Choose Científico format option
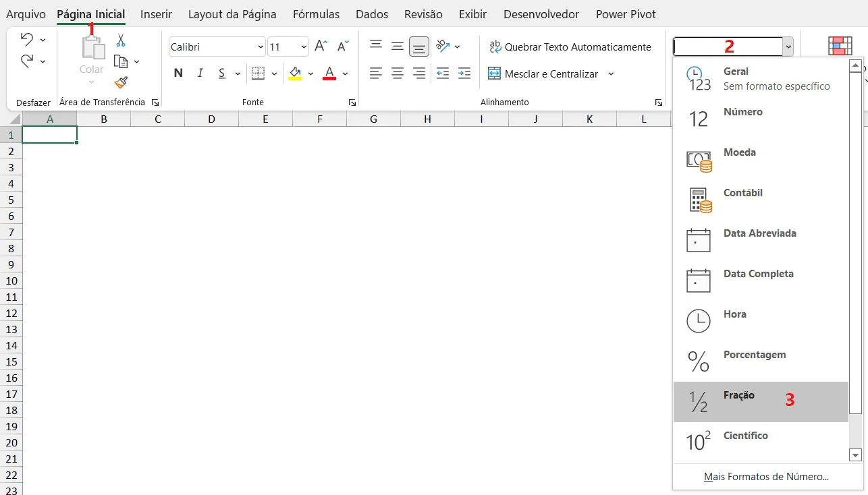868x495 pixels. (761, 442)
